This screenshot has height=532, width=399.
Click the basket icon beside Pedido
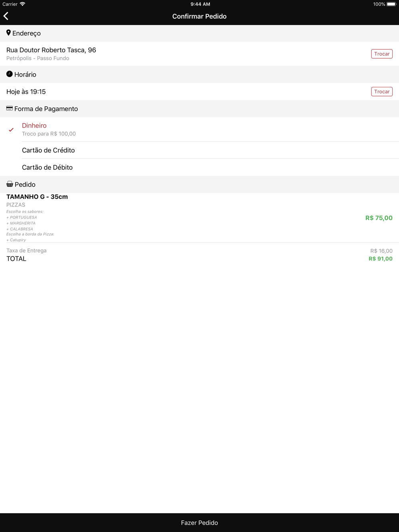click(x=10, y=184)
